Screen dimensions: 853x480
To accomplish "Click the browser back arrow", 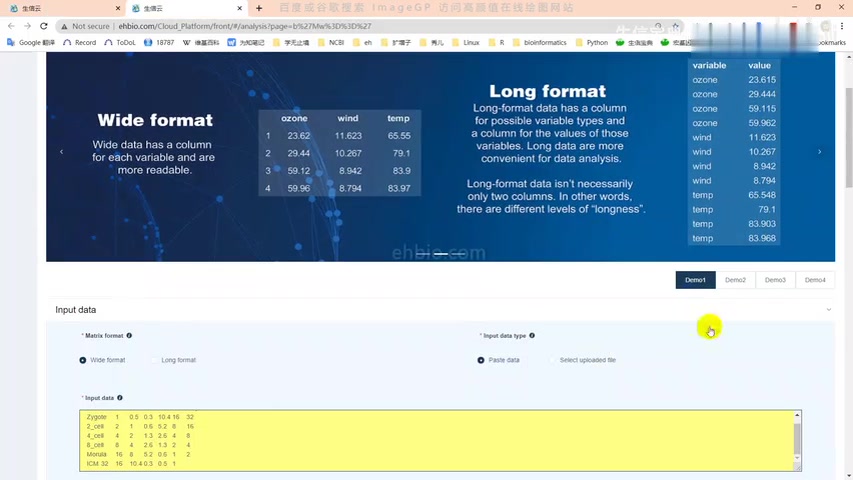I will pyautogui.click(x=10, y=26).
